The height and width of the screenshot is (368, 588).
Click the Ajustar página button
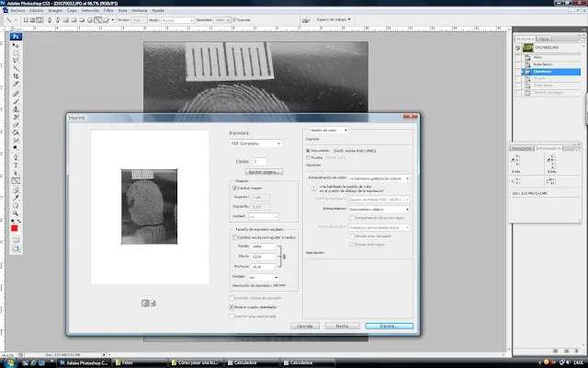(264, 172)
